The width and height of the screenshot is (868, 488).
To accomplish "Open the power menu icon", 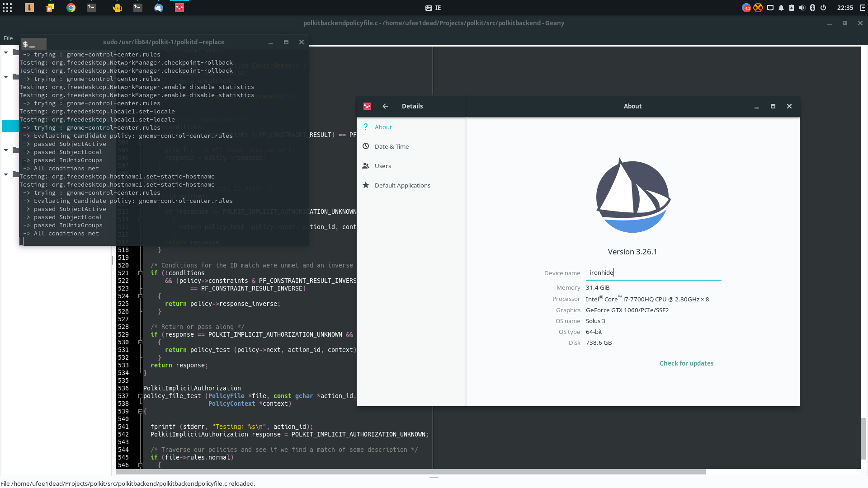I will click(823, 8).
